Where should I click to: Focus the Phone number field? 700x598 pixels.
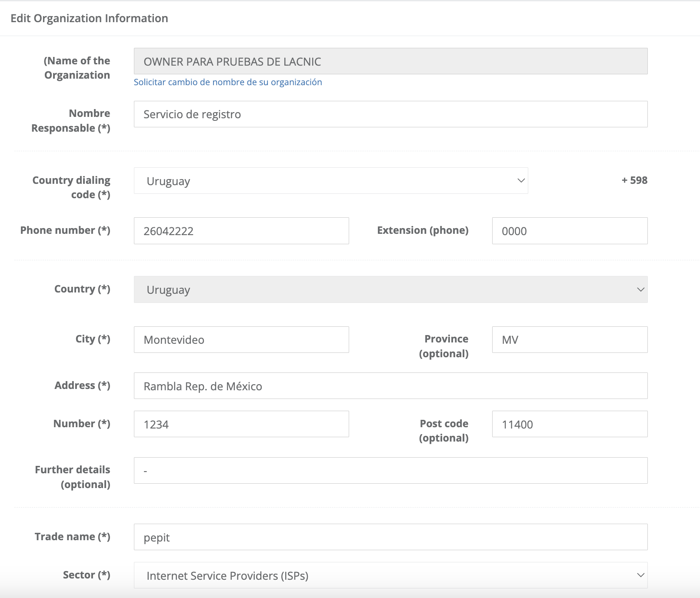(241, 231)
